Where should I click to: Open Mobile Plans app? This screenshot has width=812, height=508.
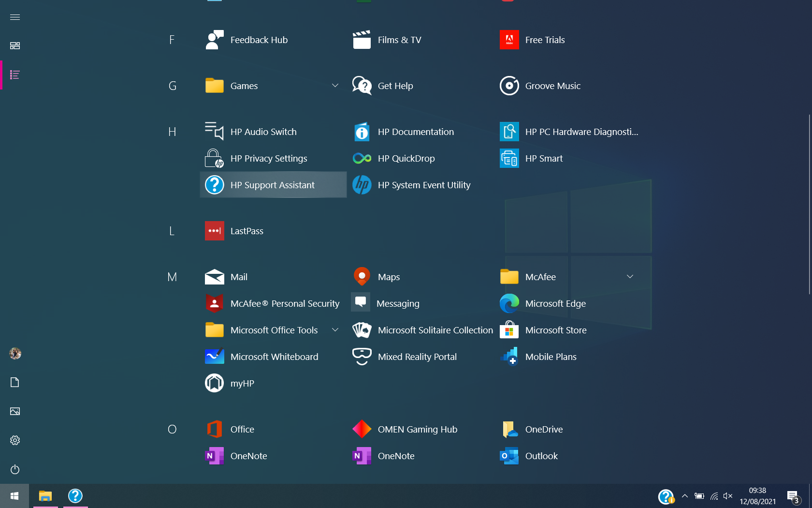[568, 357]
